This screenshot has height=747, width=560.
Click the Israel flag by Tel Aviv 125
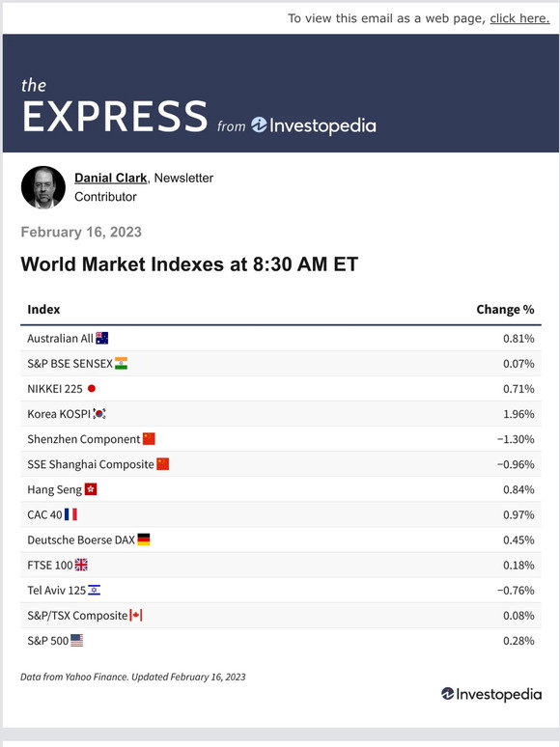click(x=94, y=591)
